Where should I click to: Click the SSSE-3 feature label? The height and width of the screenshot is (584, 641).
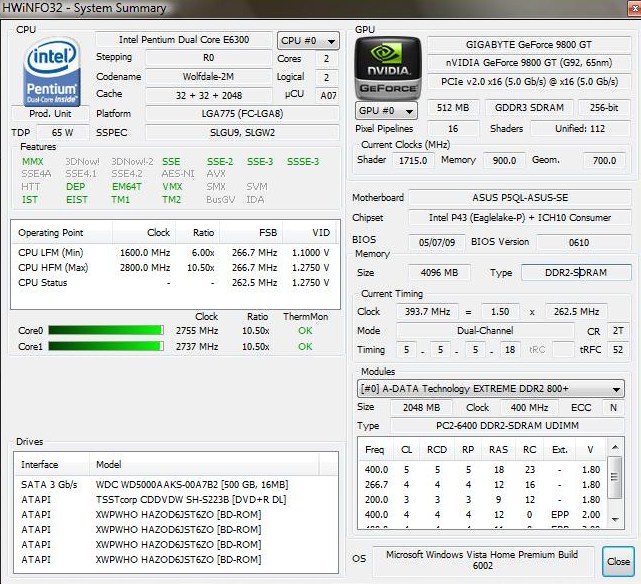(303, 161)
